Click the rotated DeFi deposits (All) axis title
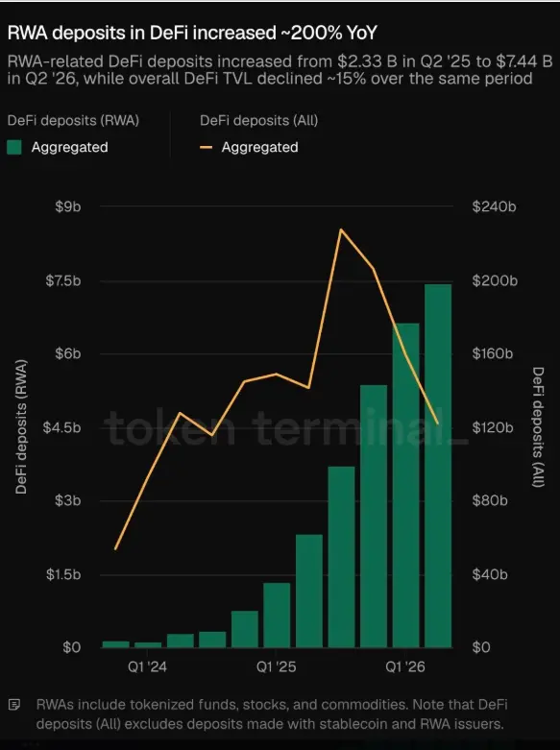 click(538, 427)
